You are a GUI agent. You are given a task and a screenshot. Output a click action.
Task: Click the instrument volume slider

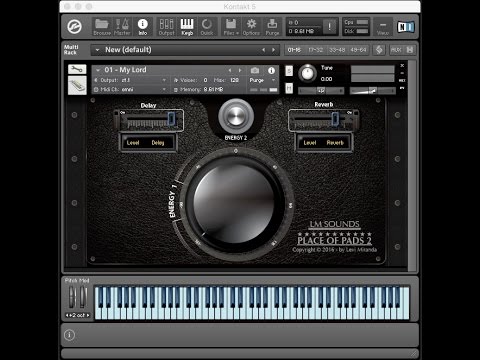point(372,91)
